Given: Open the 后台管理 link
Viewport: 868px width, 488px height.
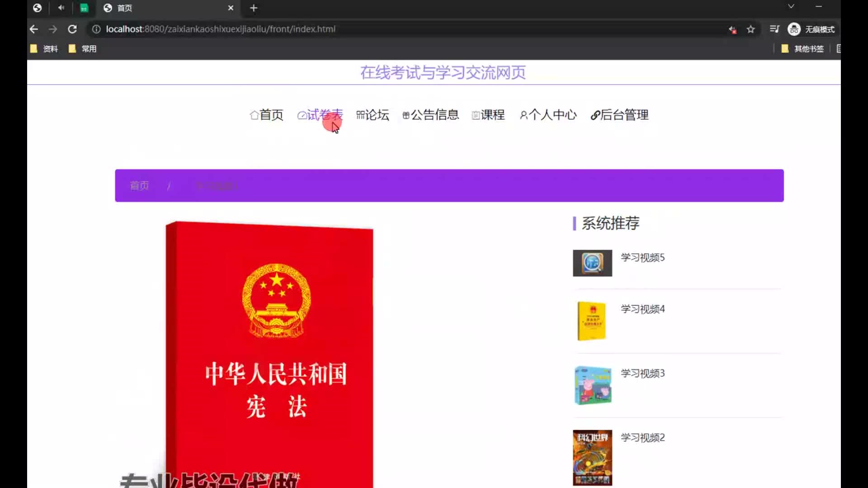Looking at the screenshot, I should 619,115.
